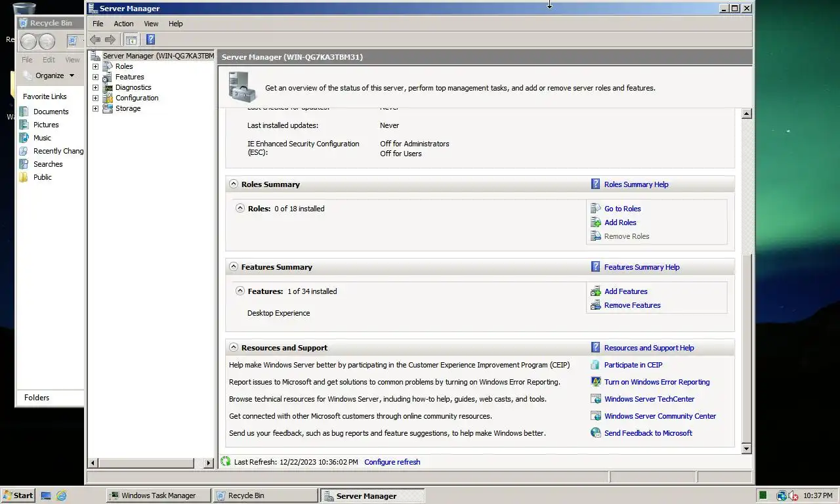Open Features Summary Help link
Image resolution: width=840 pixels, height=504 pixels.
[x=642, y=267]
